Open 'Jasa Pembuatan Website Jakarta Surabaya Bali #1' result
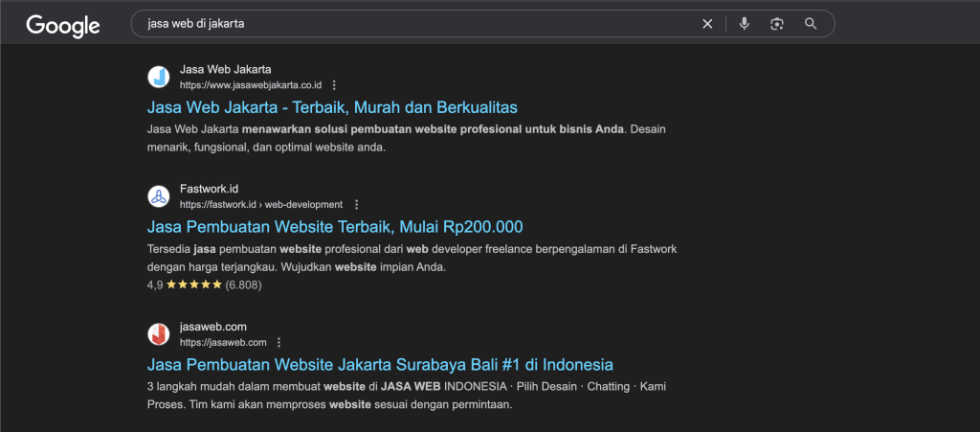 pos(380,364)
